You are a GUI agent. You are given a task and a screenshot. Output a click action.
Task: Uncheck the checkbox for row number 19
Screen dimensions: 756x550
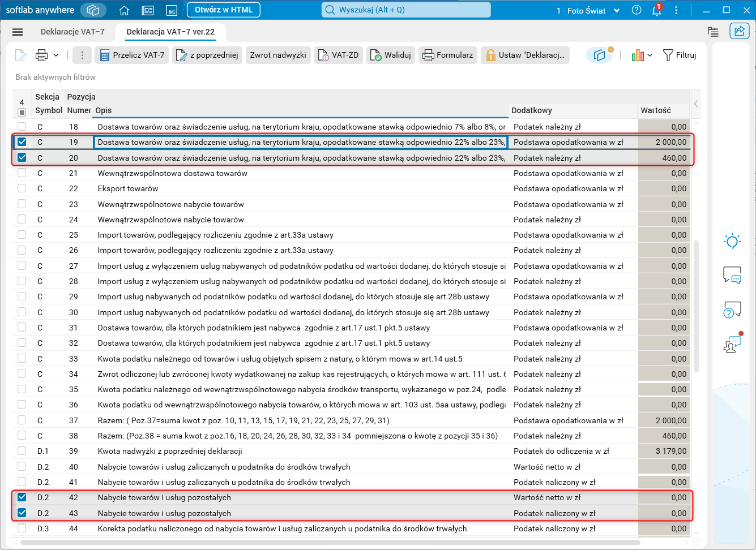[22, 142]
